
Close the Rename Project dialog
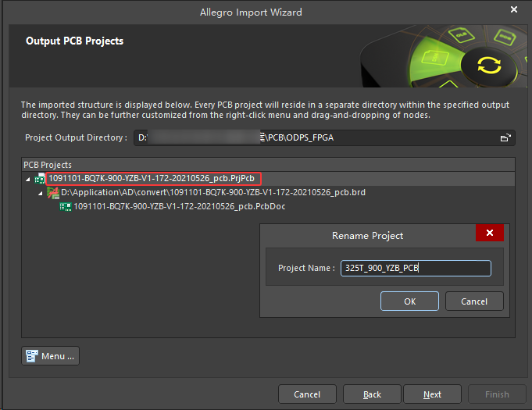point(490,233)
